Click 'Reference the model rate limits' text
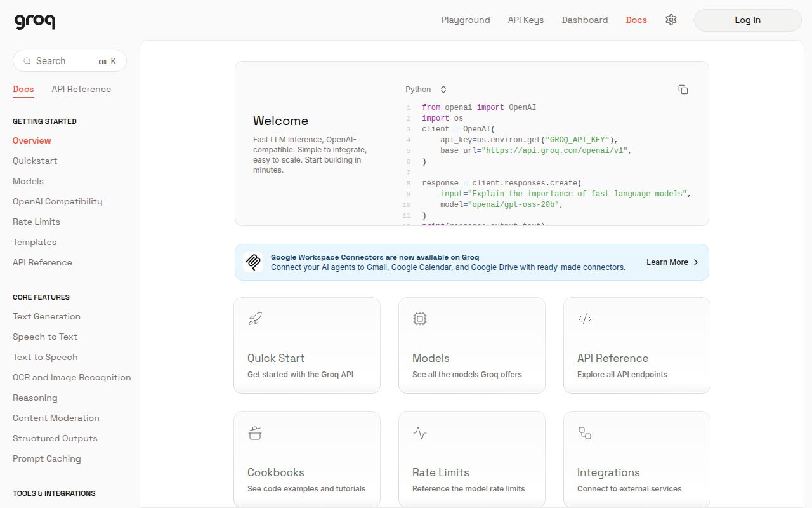 pyautogui.click(x=469, y=489)
